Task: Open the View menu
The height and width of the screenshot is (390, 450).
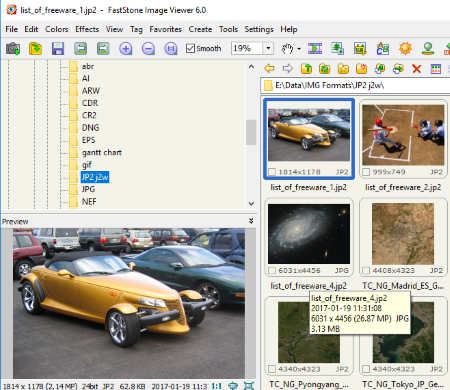Action: pos(114,29)
